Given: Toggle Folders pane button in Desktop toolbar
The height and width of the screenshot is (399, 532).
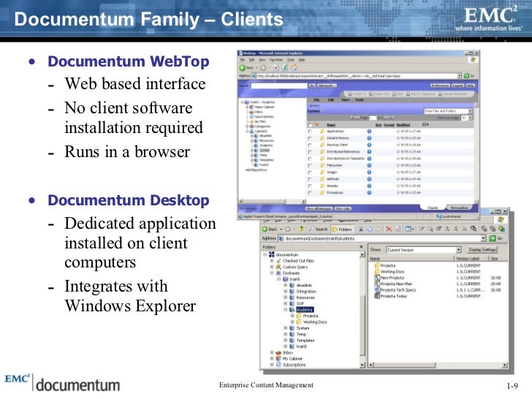Looking at the screenshot, I should [342, 229].
